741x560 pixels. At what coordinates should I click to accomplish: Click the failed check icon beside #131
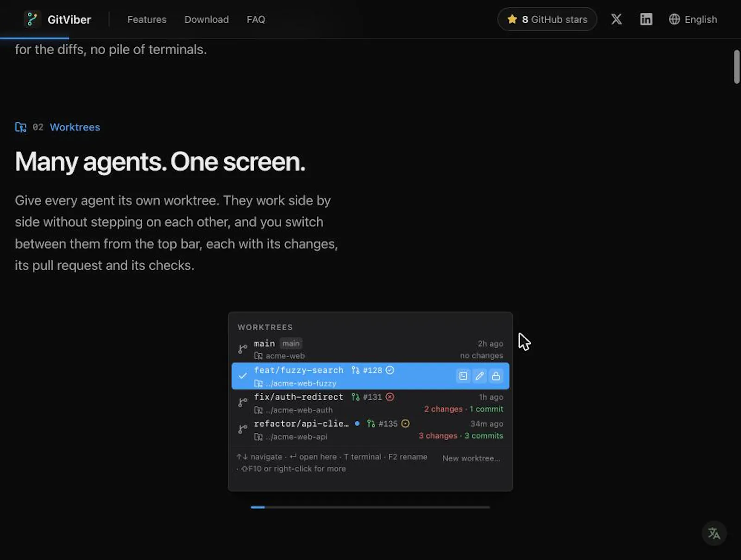pyautogui.click(x=390, y=397)
